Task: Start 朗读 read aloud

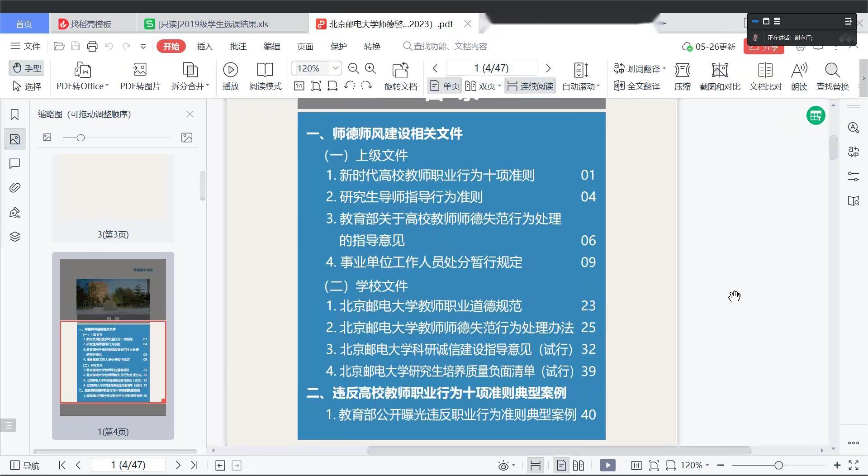Action: (x=799, y=76)
